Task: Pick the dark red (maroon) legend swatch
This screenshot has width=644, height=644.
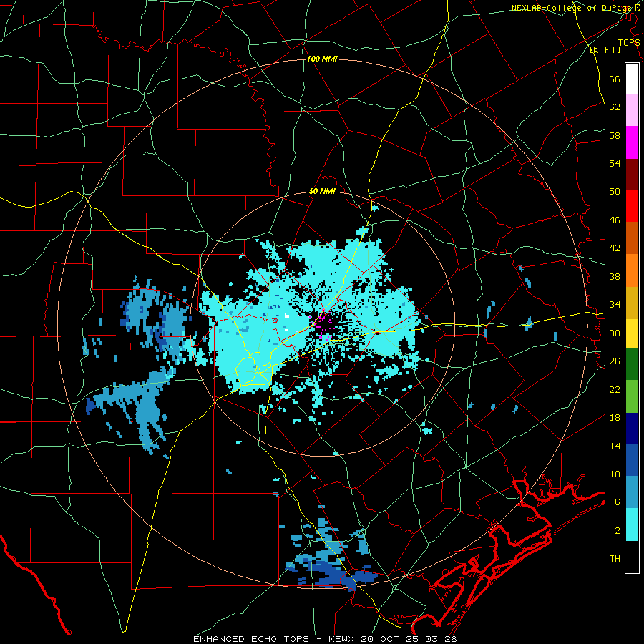Action: click(632, 174)
